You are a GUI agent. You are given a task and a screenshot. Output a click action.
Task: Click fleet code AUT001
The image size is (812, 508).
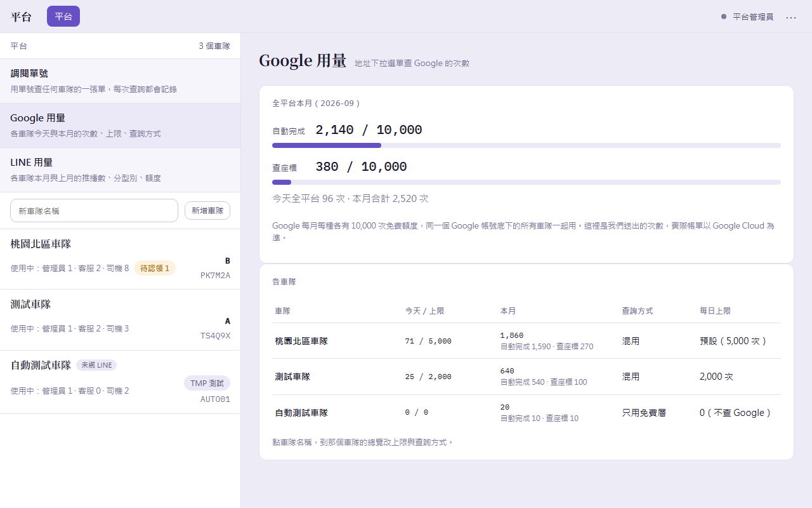click(215, 399)
